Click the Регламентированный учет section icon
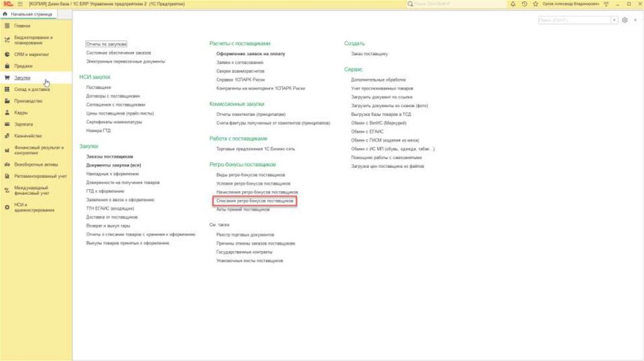Image resolution: width=644 pixels, height=361 pixels. tap(7, 175)
